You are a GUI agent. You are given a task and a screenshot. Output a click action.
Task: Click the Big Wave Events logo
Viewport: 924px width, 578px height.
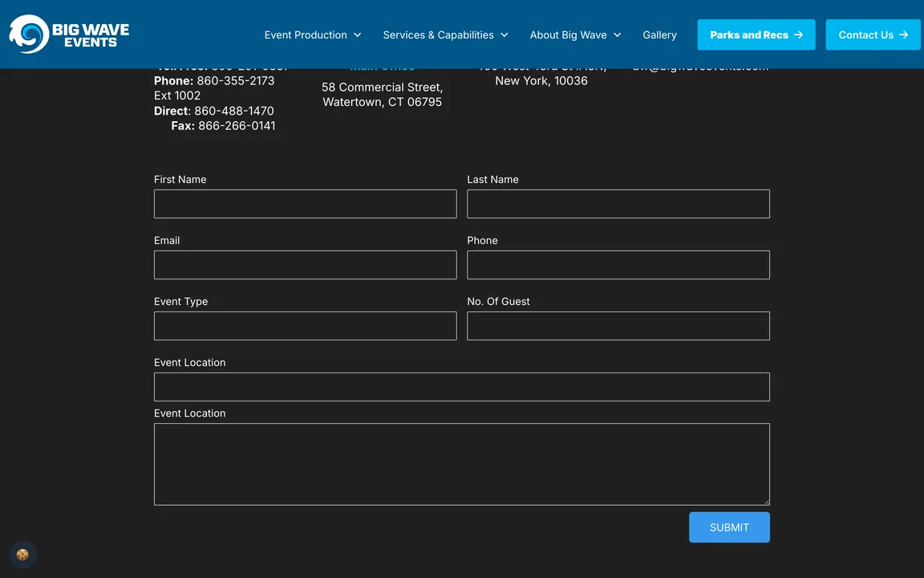[x=69, y=35]
